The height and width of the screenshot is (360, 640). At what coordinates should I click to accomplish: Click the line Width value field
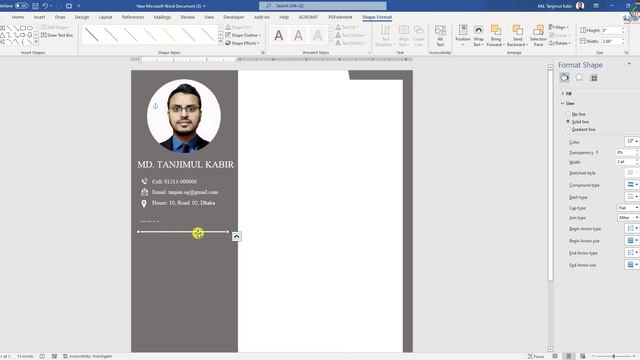pos(625,162)
